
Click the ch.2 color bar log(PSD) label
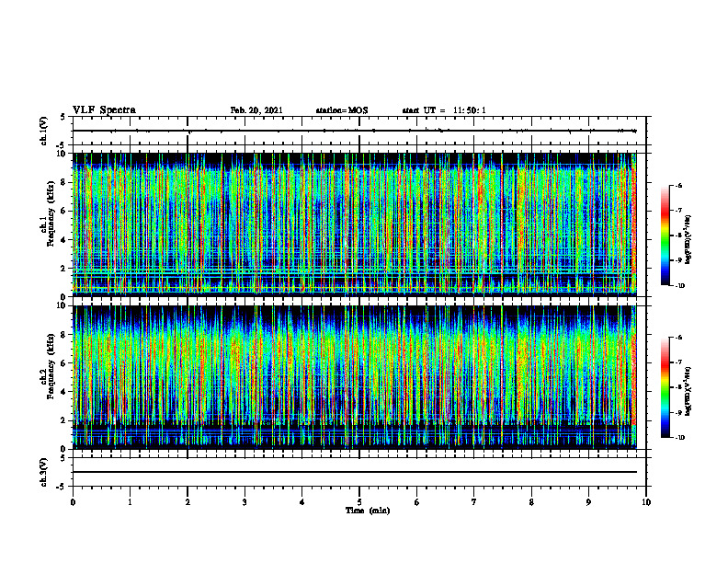(689, 392)
